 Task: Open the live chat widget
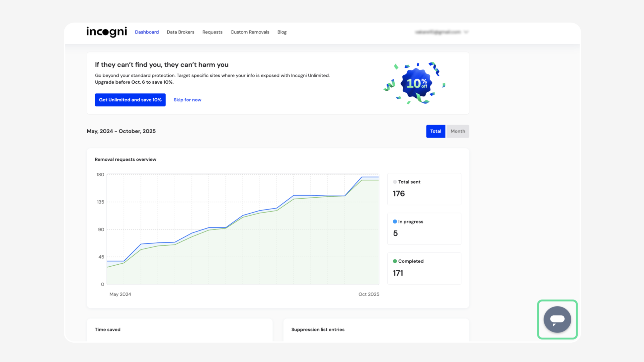pyautogui.click(x=557, y=319)
